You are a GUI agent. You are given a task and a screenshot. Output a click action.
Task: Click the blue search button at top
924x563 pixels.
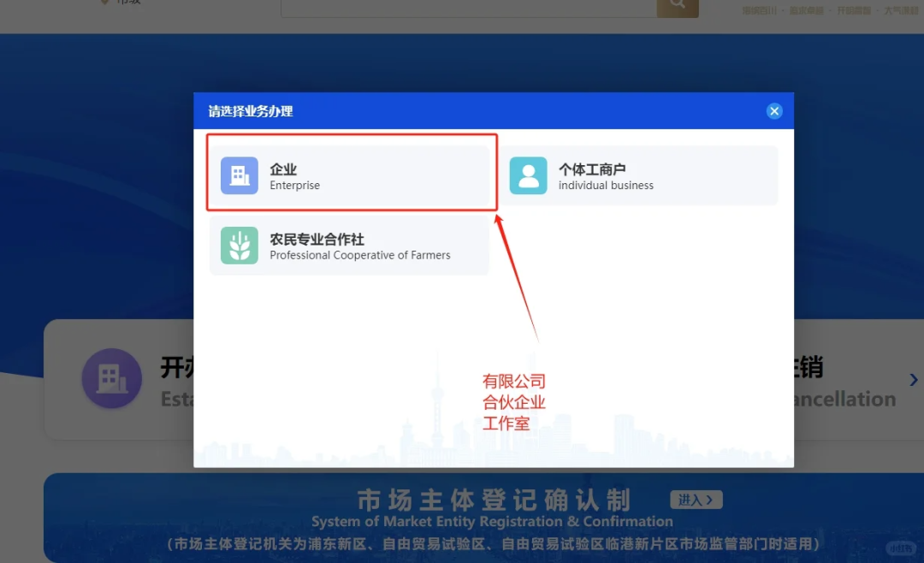pyautogui.click(x=677, y=5)
